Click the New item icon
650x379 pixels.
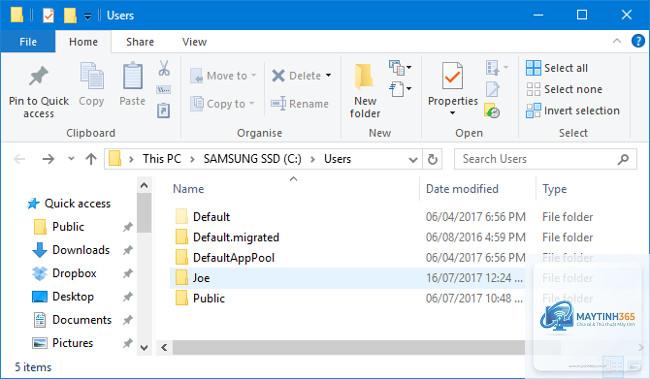(x=397, y=68)
